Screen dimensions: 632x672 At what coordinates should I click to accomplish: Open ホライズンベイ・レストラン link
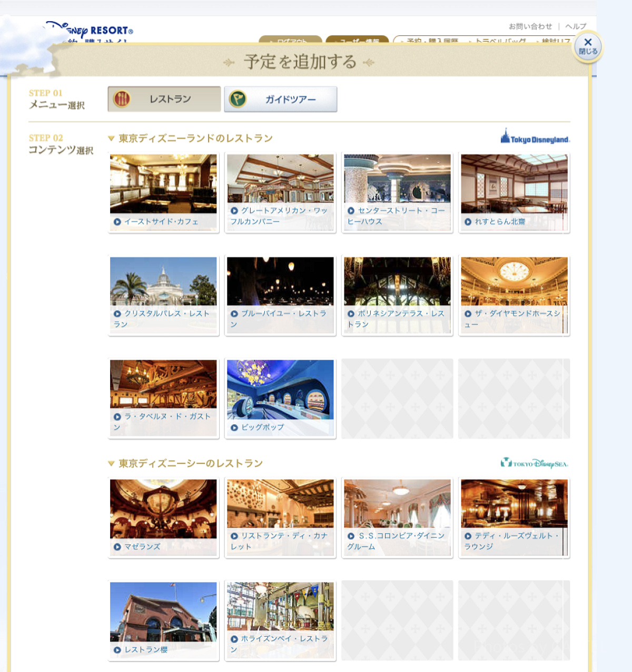[279, 644]
